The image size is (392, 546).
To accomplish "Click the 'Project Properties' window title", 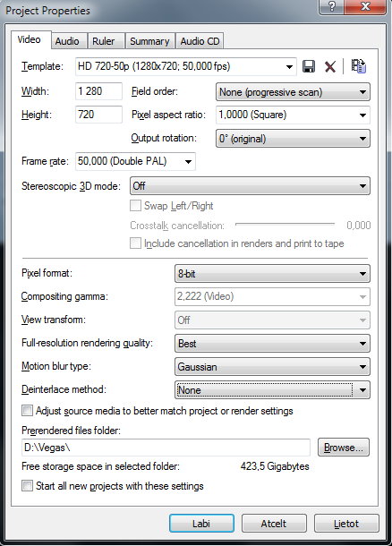I will click(48, 11).
